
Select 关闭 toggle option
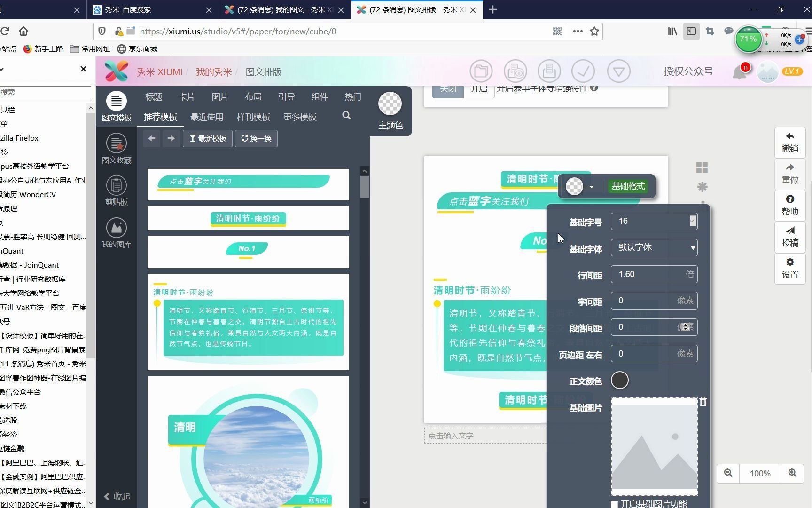(x=448, y=89)
